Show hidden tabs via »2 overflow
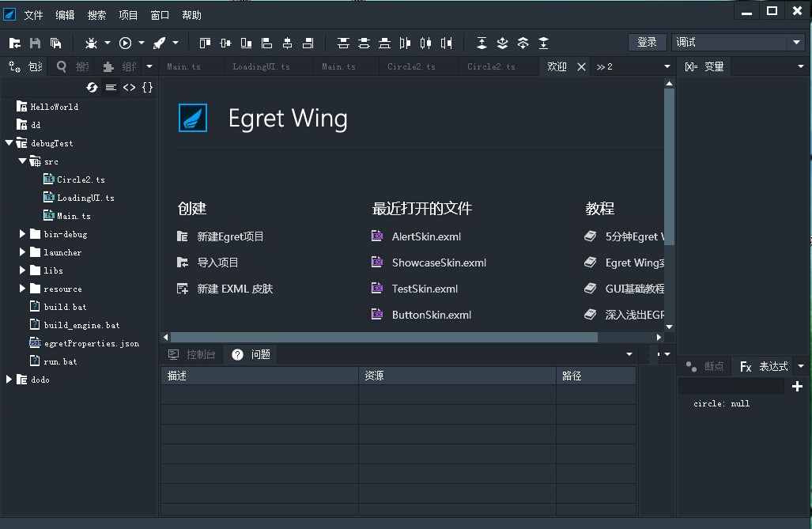 604,67
